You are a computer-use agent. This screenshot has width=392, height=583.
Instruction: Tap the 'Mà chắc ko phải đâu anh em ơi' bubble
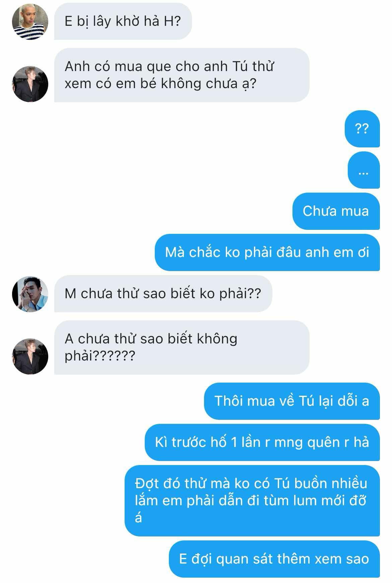pyautogui.click(x=267, y=252)
